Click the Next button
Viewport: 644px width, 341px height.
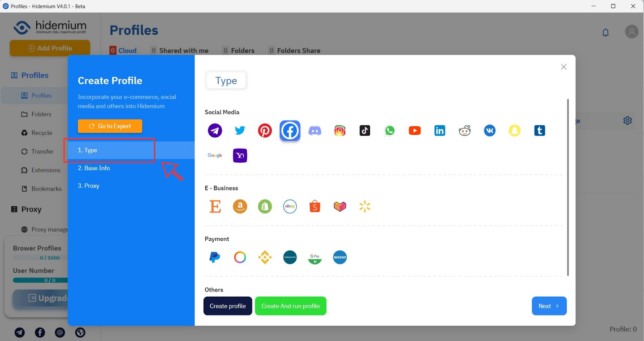click(549, 306)
